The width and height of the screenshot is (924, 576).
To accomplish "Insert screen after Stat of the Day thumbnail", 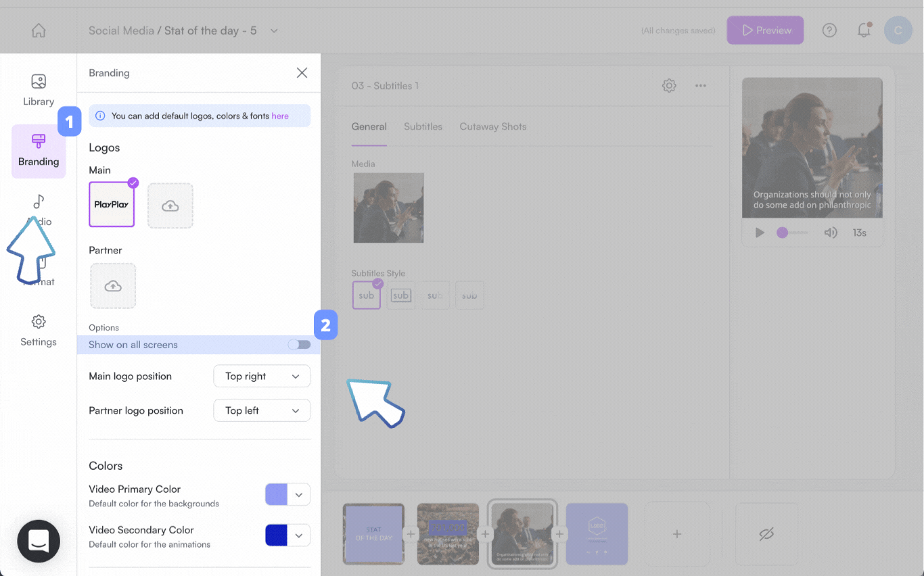I will tap(411, 534).
